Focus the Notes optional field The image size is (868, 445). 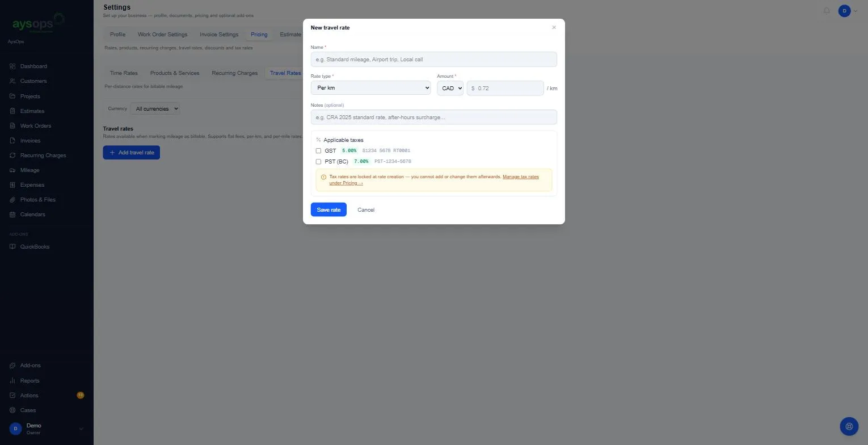pos(434,117)
